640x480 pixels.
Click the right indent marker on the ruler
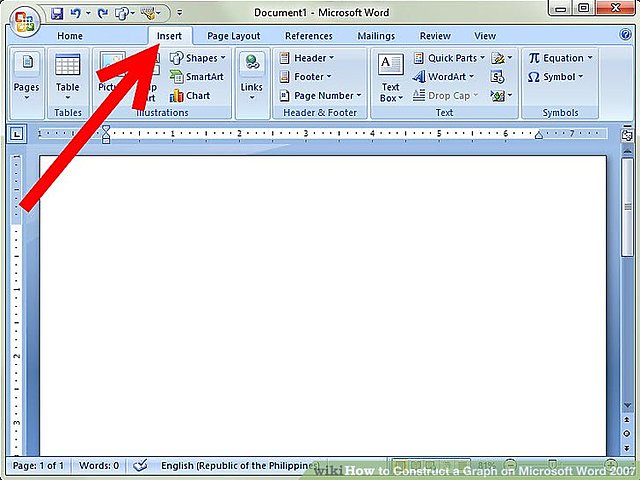click(x=539, y=135)
